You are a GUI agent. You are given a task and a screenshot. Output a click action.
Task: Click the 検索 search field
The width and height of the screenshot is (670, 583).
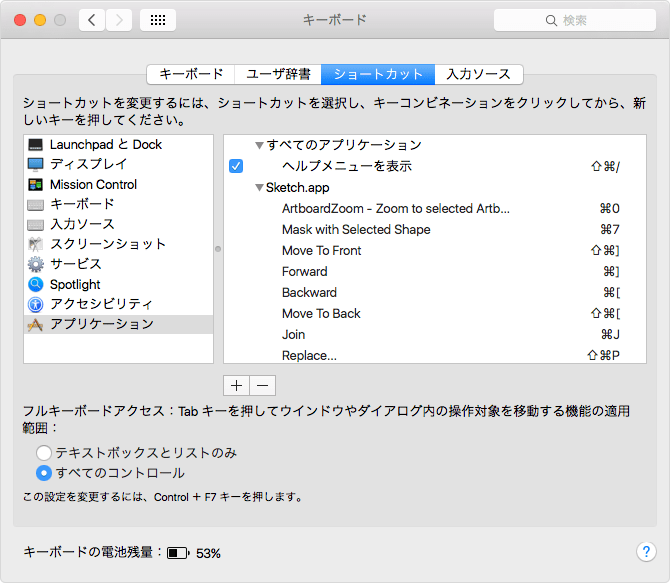(x=575, y=20)
